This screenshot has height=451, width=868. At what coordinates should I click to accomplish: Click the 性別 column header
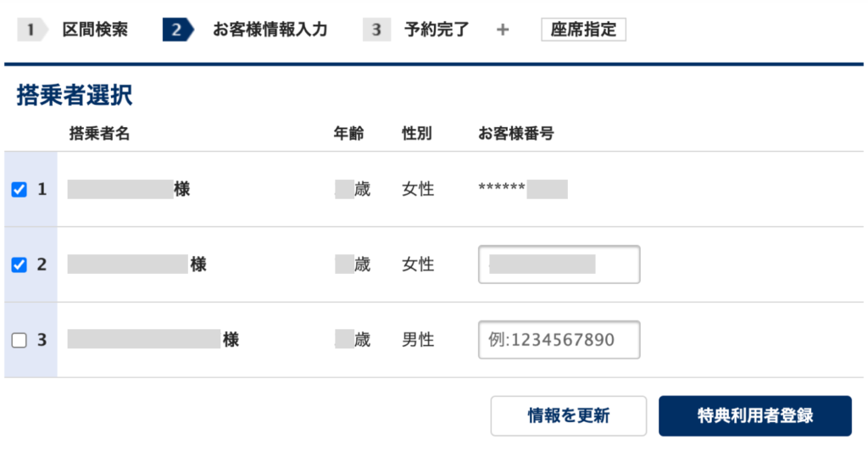416,133
